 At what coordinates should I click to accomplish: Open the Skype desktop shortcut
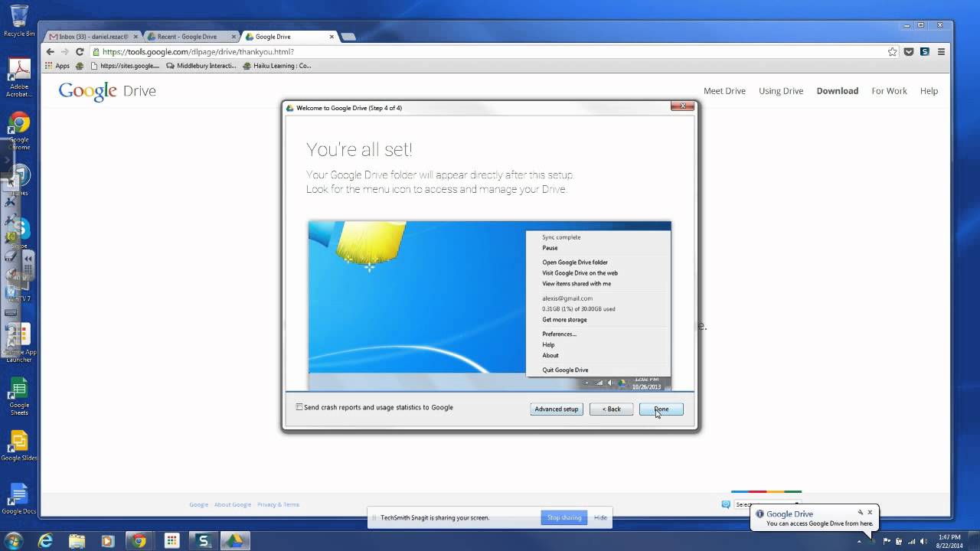19,233
